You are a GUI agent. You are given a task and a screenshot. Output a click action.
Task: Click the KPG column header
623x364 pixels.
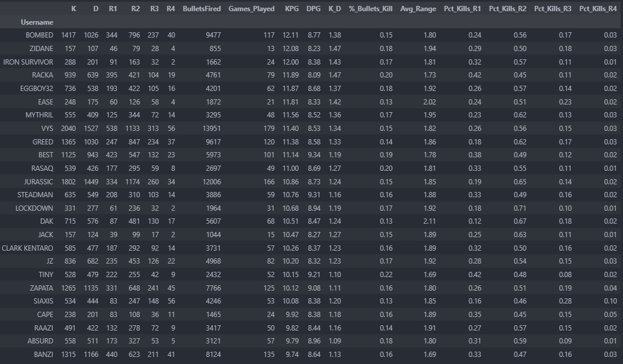pos(292,9)
